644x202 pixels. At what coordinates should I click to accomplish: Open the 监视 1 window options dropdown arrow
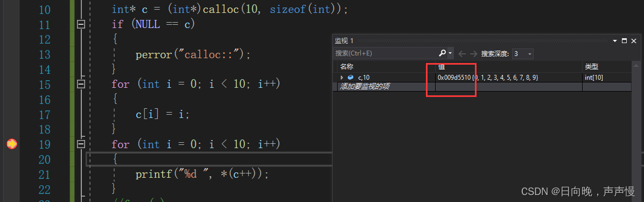(x=615, y=41)
